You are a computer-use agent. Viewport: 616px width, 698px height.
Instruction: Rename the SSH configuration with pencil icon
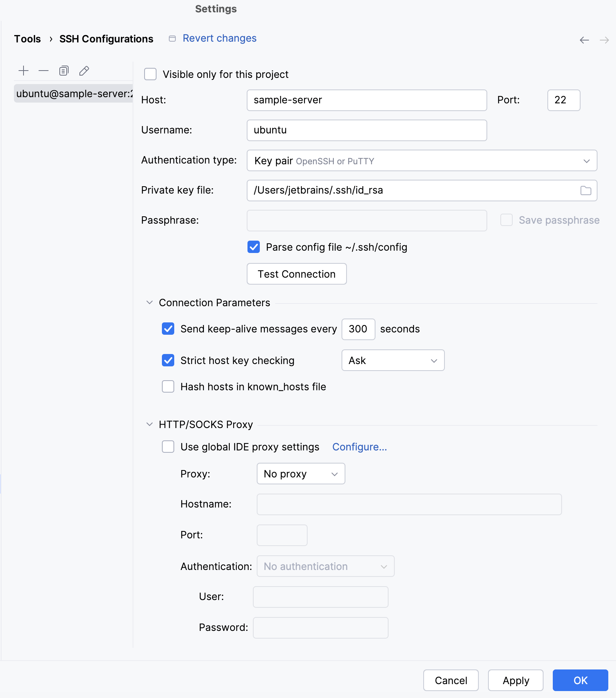click(84, 71)
